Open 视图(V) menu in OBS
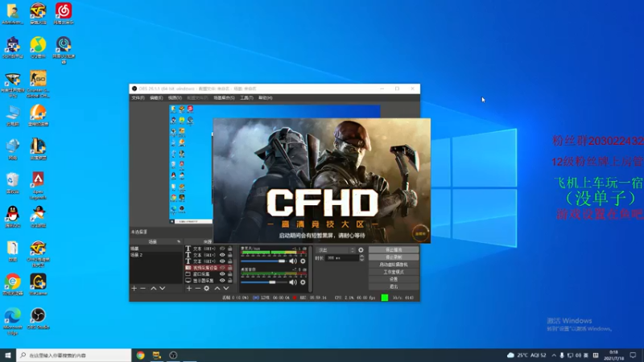644x362 pixels. 175,98
